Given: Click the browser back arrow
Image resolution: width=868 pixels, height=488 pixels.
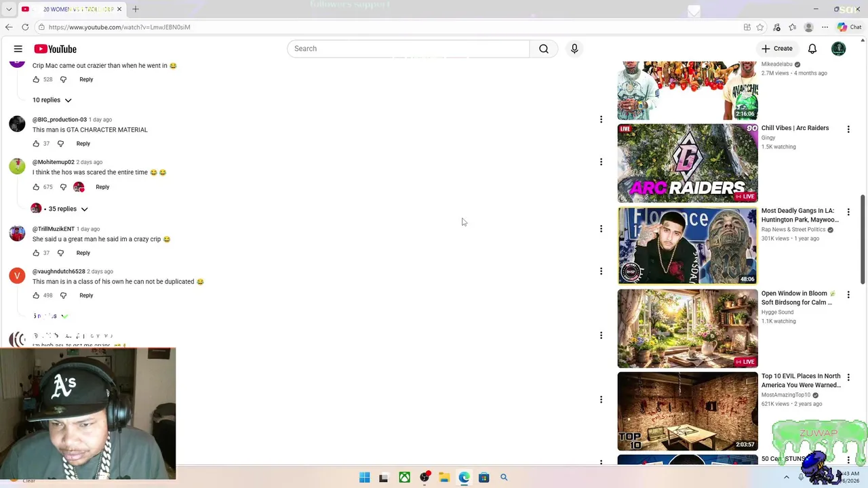Looking at the screenshot, I should tap(9, 27).
